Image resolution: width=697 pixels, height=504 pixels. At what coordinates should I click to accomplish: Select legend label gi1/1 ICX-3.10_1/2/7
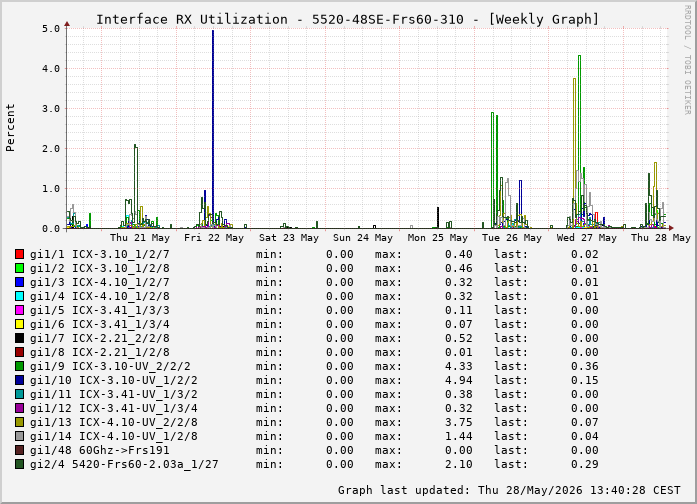[100, 254]
